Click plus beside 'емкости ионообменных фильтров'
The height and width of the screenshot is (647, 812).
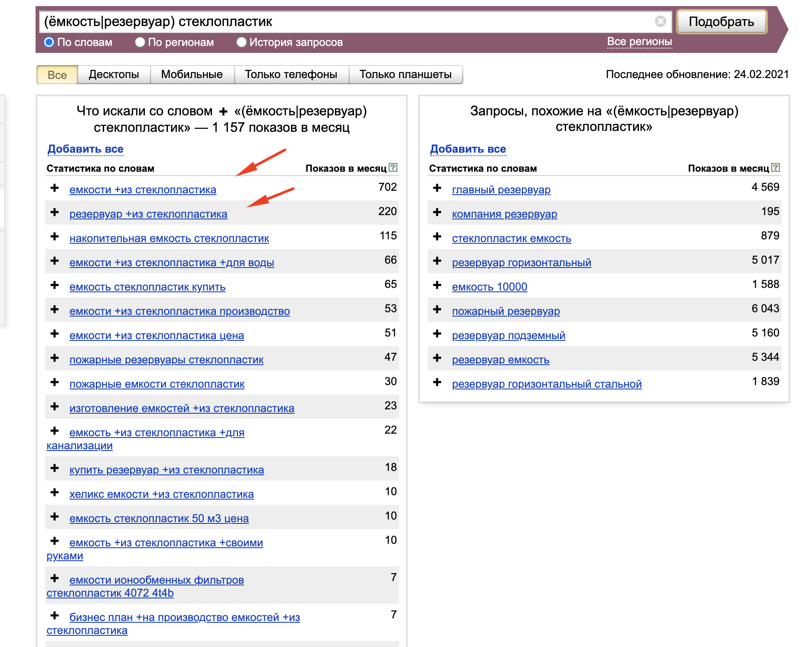click(55, 578)
